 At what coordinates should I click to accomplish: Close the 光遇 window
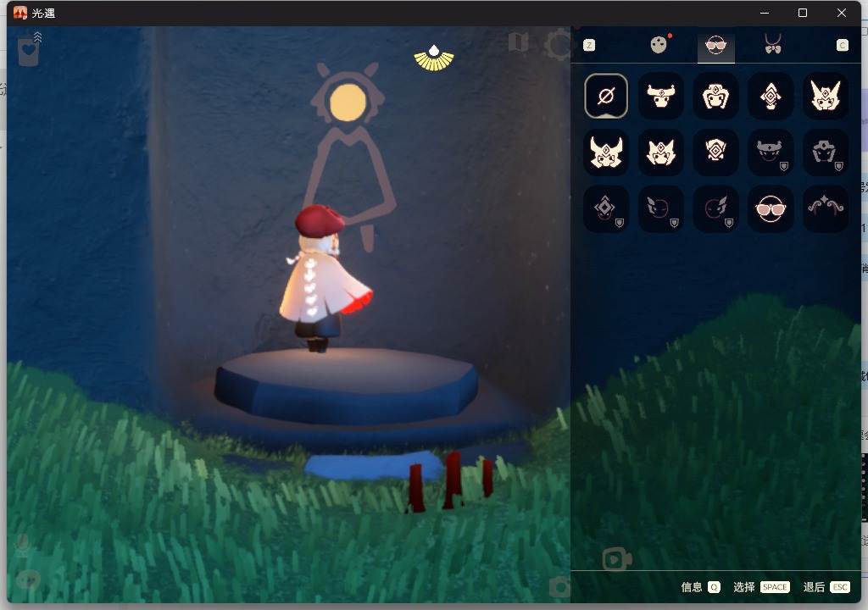pos(842,13)
